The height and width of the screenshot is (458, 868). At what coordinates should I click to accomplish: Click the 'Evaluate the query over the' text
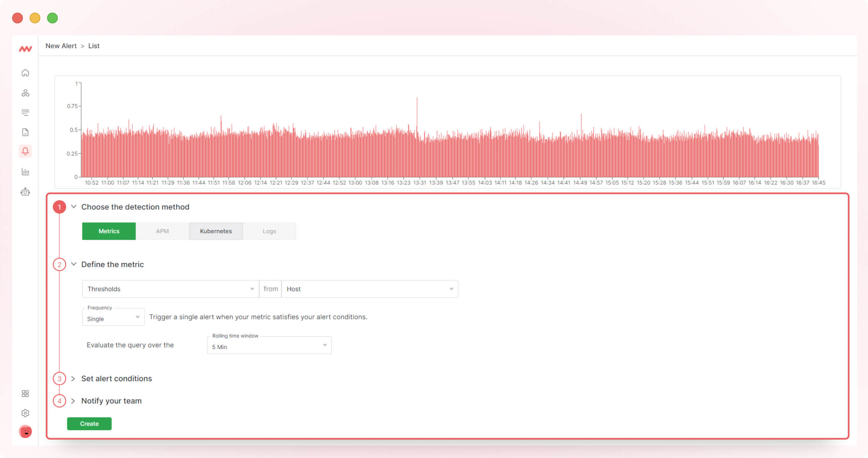tap(130, 345)
